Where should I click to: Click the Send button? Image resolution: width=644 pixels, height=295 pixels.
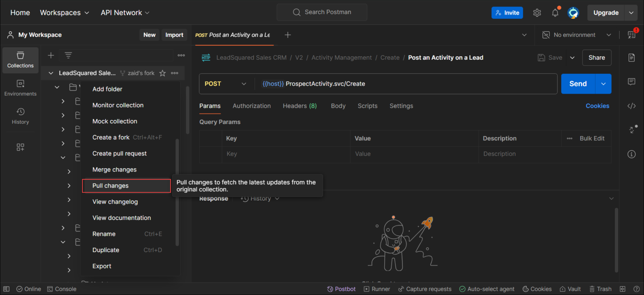coord(577,83)
